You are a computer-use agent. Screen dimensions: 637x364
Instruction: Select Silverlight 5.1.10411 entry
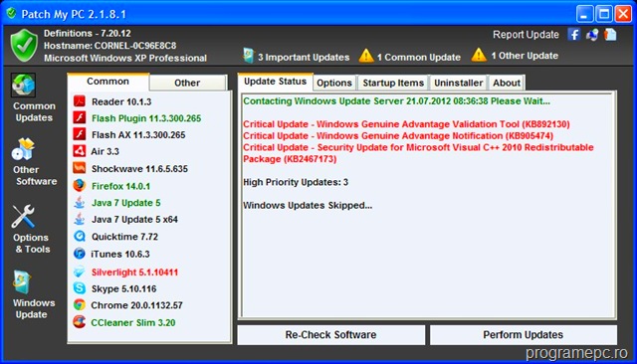pos(135,273)
